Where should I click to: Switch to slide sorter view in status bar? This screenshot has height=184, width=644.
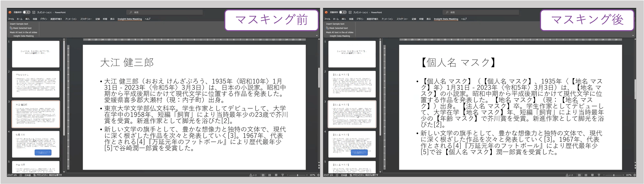[x=269, y=175]
